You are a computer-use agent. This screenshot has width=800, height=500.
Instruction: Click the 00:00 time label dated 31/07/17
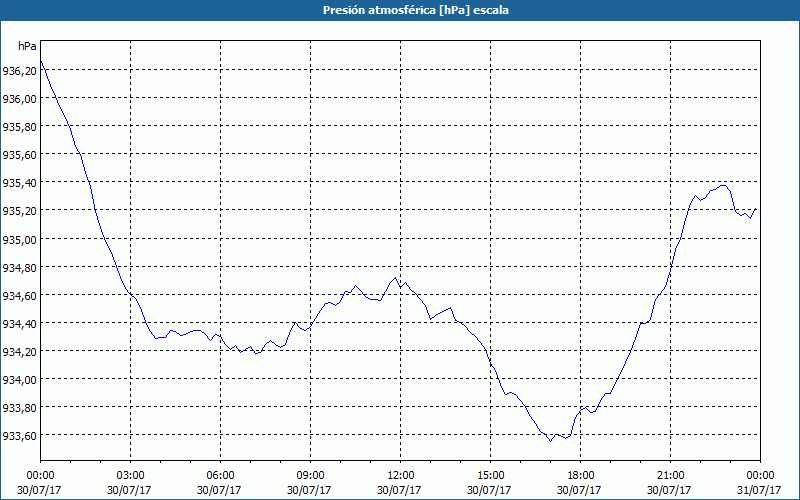(x=760, y=476)
